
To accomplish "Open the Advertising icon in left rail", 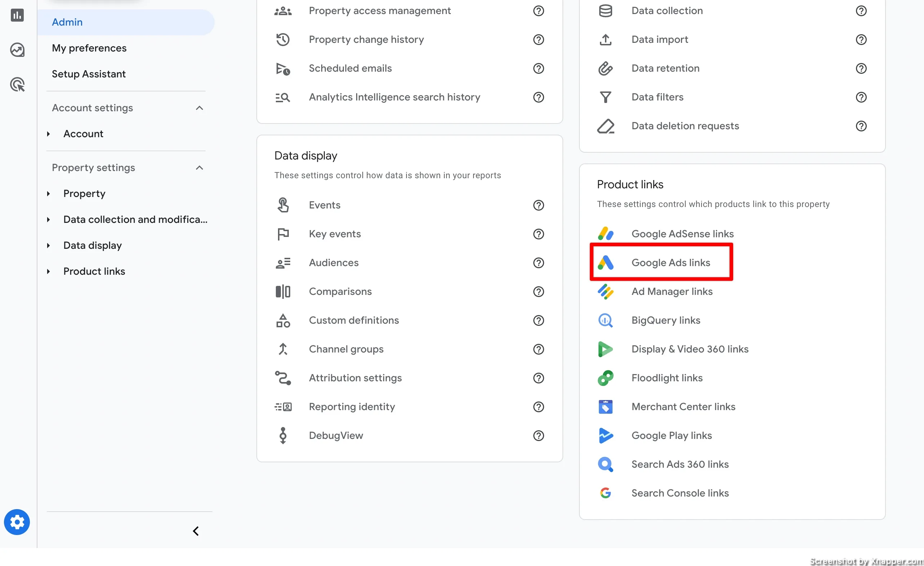I will tap(17, 84).
